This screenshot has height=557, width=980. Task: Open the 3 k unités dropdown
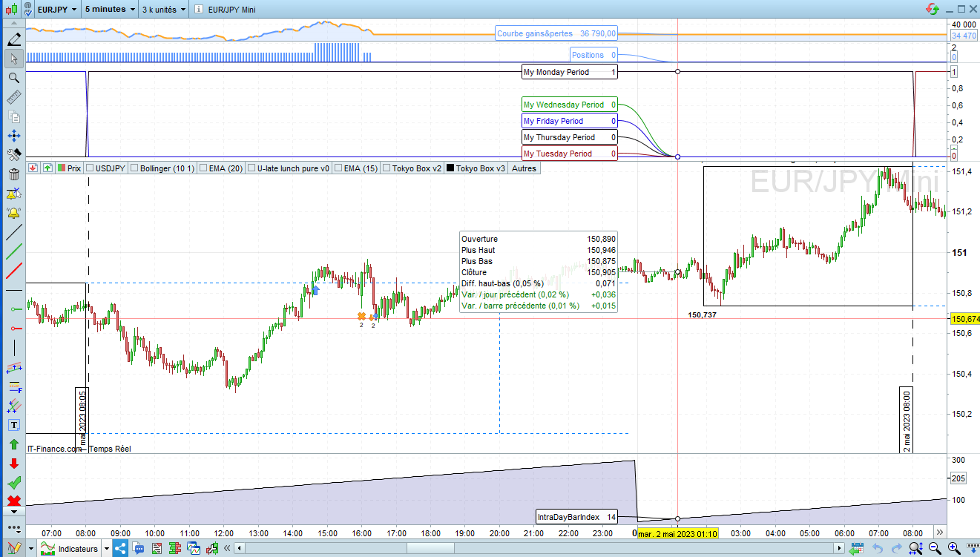[164, 10]
